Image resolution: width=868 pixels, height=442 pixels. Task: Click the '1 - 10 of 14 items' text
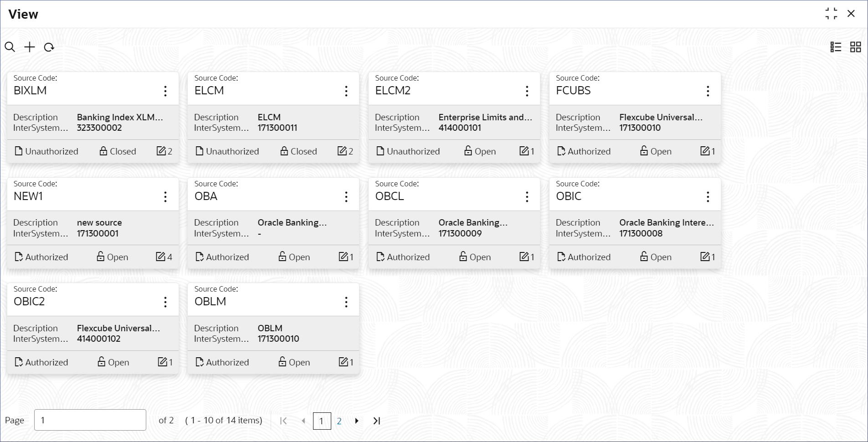223,420
